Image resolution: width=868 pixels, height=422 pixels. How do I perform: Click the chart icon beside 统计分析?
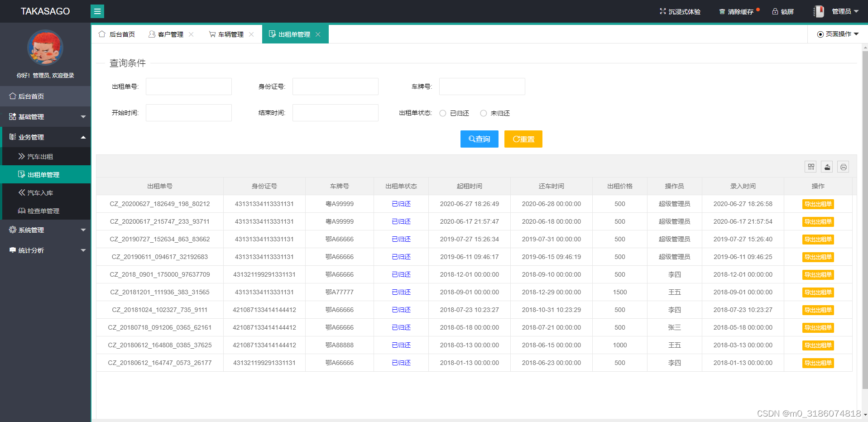[x=13, y=250]
